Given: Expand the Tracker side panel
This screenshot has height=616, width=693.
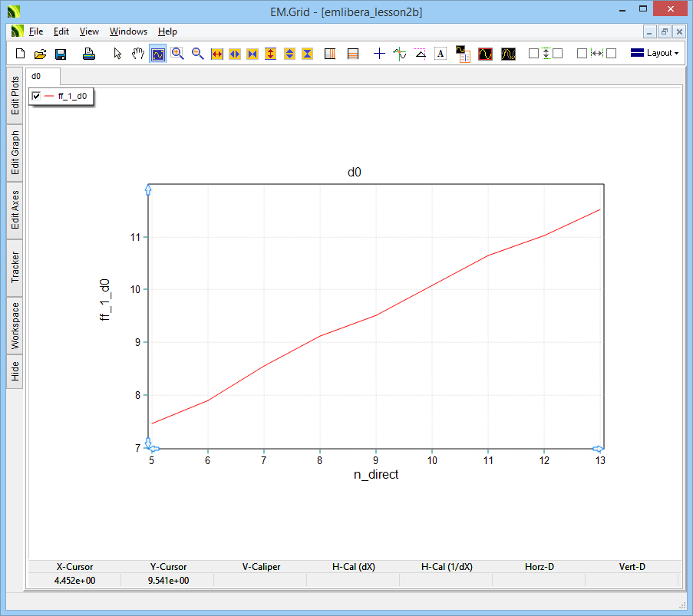Looking at the screenshot, I should (15, 267).
